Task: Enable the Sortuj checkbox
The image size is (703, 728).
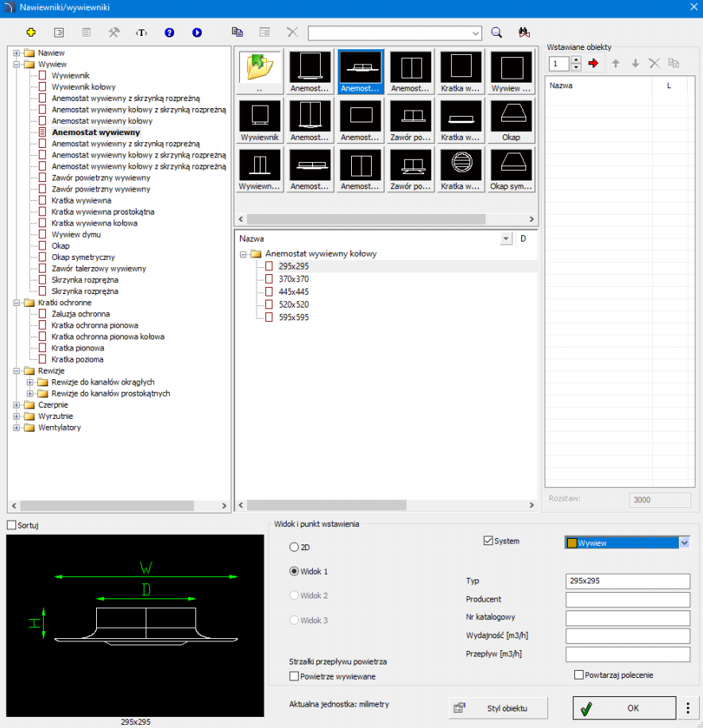Action: pyautogui.click(x=11, y=525)
